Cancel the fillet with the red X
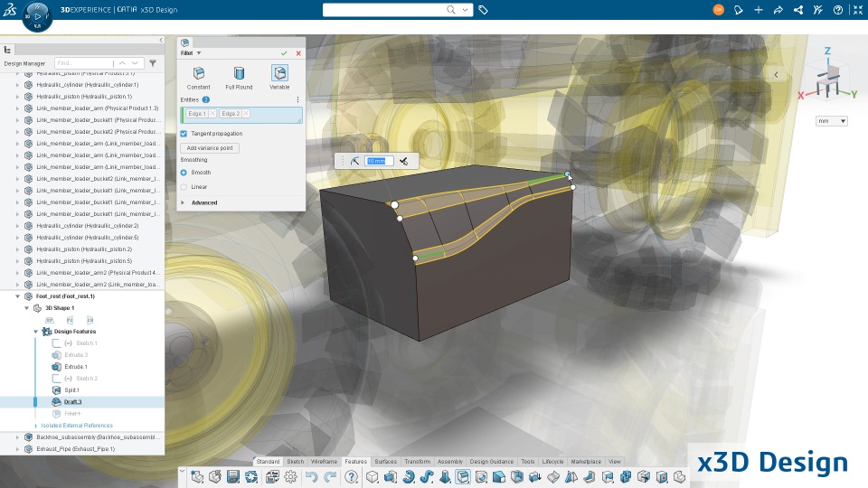The image size is (868, 488). tap(298, 53)
